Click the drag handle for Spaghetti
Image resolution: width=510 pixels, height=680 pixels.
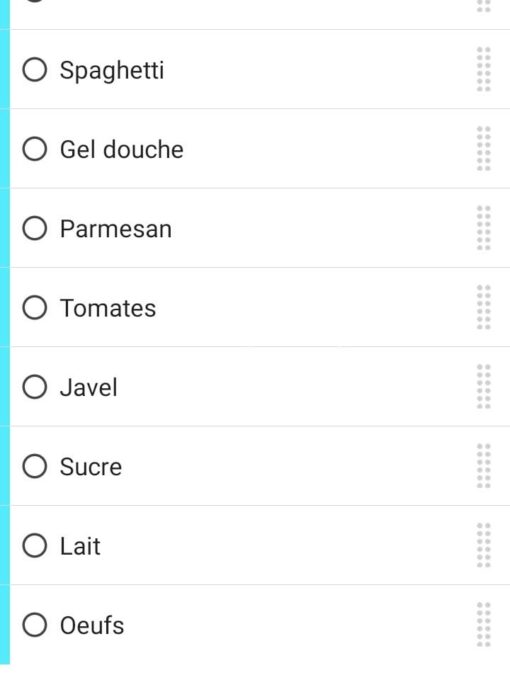484,69
